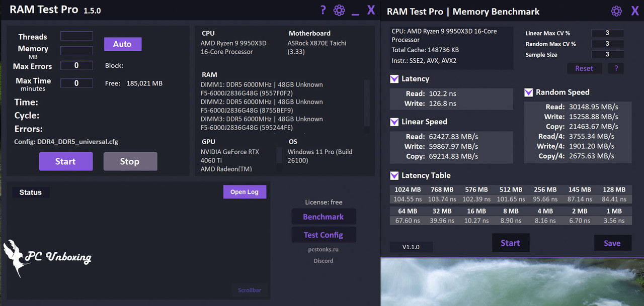Click the DIMM3 memory entry line
Screen dimensions: 644x306
click(262, 123)
